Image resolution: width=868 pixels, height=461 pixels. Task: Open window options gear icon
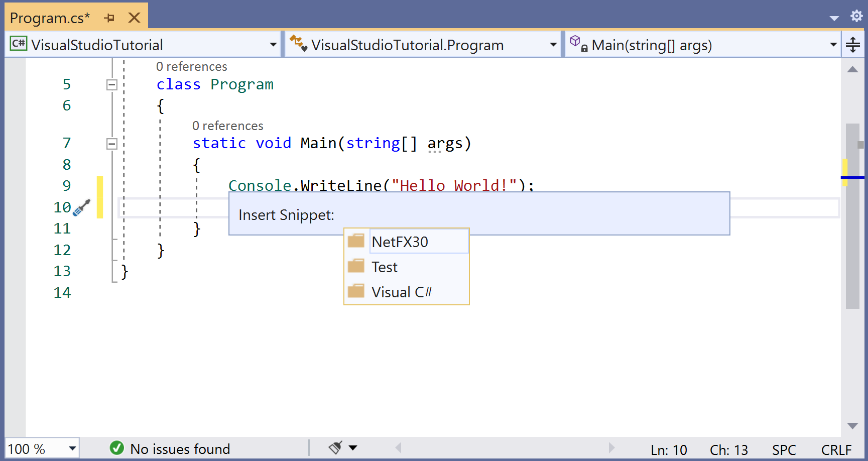click(856, 16)
